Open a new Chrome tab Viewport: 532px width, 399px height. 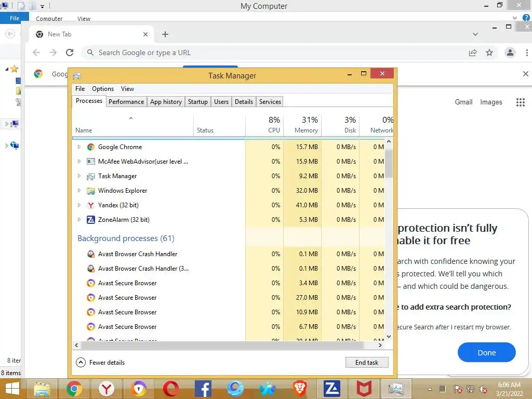165,34
